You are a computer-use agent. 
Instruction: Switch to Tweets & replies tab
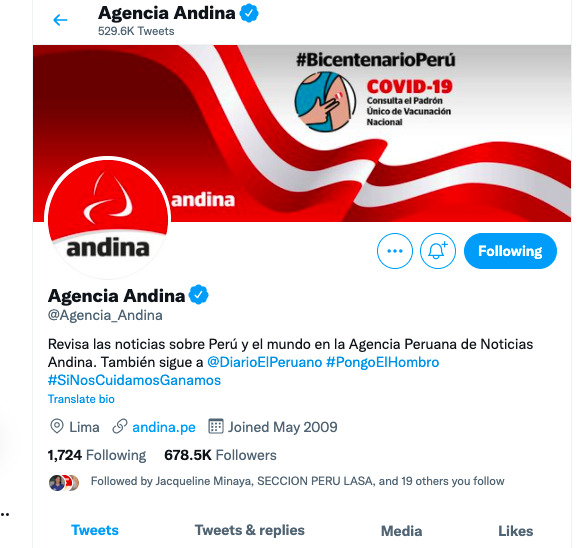coord(250,530)
